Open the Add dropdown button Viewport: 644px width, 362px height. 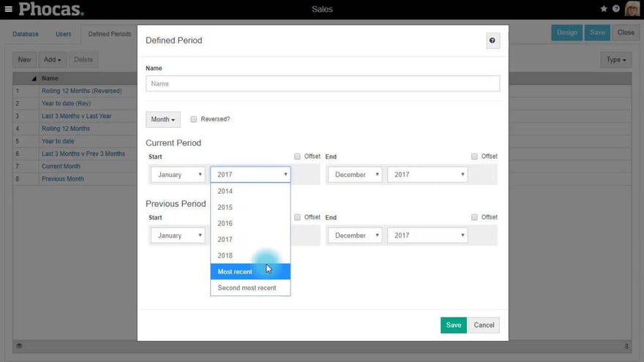pos(53,60)
